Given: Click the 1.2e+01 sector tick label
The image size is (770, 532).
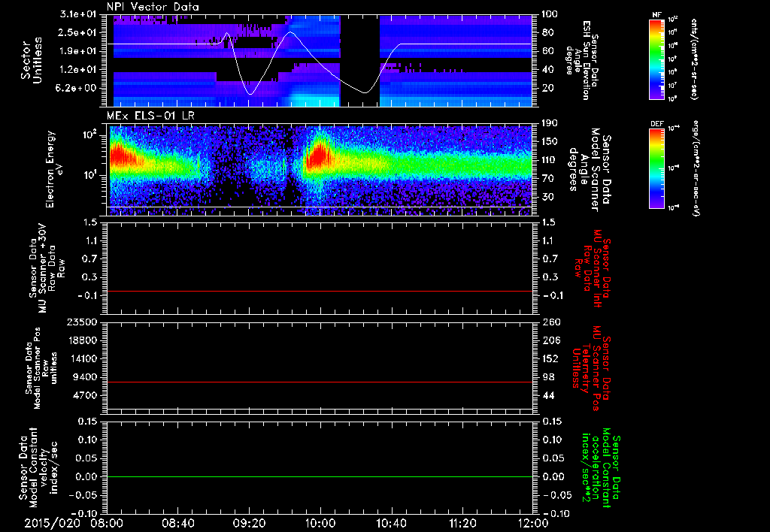Looking at the screenshot, I should [78, 70].
